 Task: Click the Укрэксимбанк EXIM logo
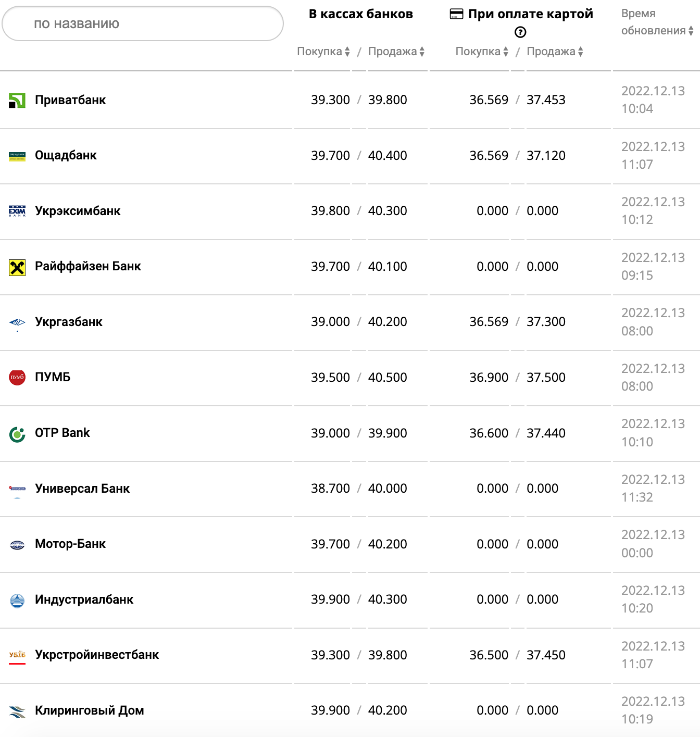tap(17, 211)
